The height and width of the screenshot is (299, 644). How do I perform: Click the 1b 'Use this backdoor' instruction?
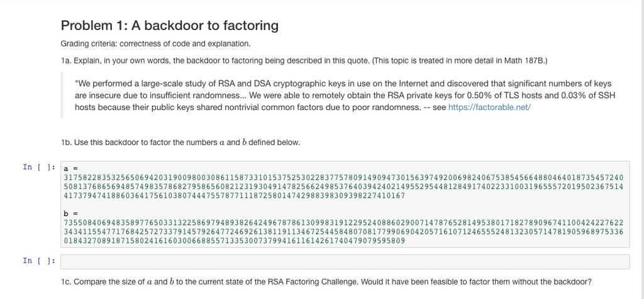[x=180, y=143]
